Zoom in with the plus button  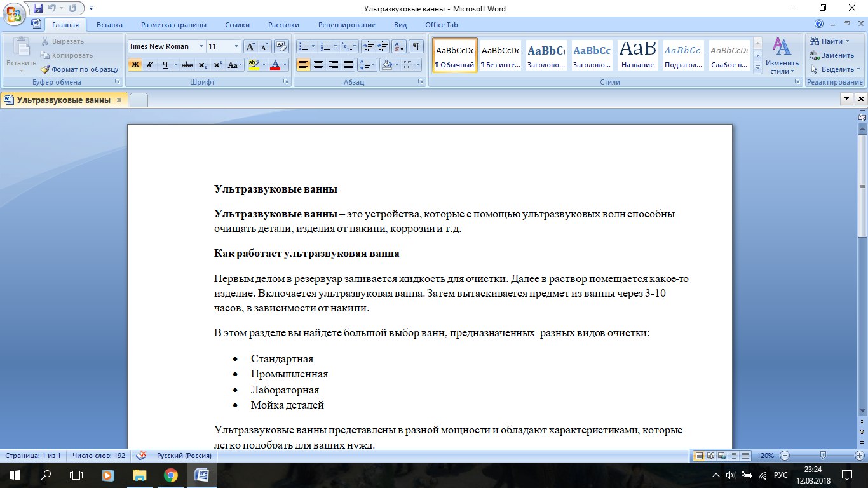click(x=860, y=456)
